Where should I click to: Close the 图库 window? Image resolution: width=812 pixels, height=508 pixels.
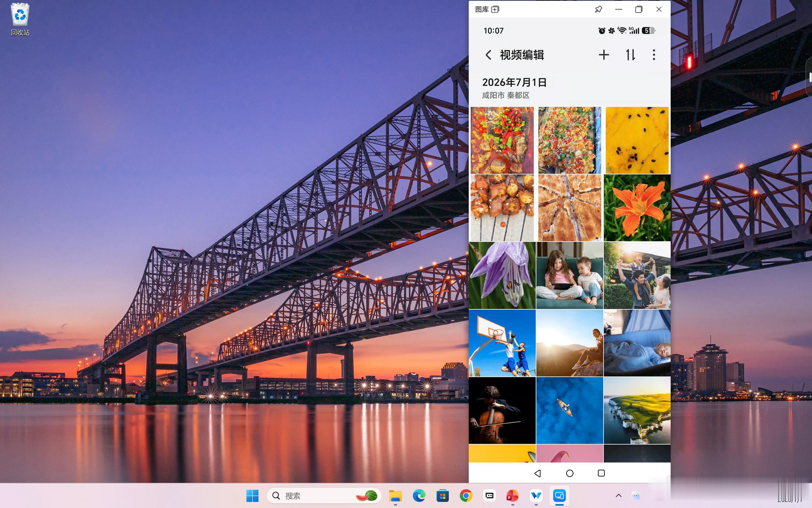659,10
